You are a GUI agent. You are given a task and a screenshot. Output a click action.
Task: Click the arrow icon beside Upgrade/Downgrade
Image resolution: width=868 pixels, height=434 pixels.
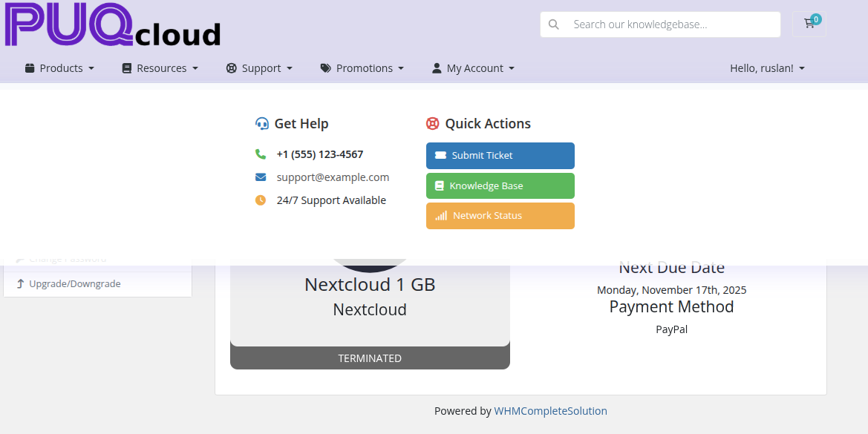19,283
